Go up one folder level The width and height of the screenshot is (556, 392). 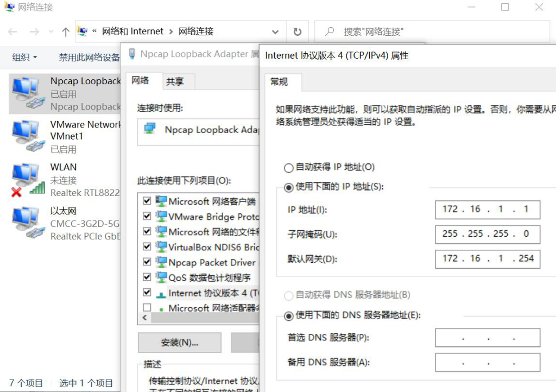pos(66,32)
